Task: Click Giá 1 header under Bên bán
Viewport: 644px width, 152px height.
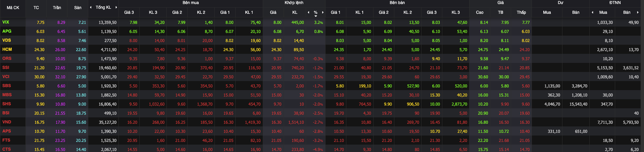Action: pyautogui.click(x=335, y=12)
